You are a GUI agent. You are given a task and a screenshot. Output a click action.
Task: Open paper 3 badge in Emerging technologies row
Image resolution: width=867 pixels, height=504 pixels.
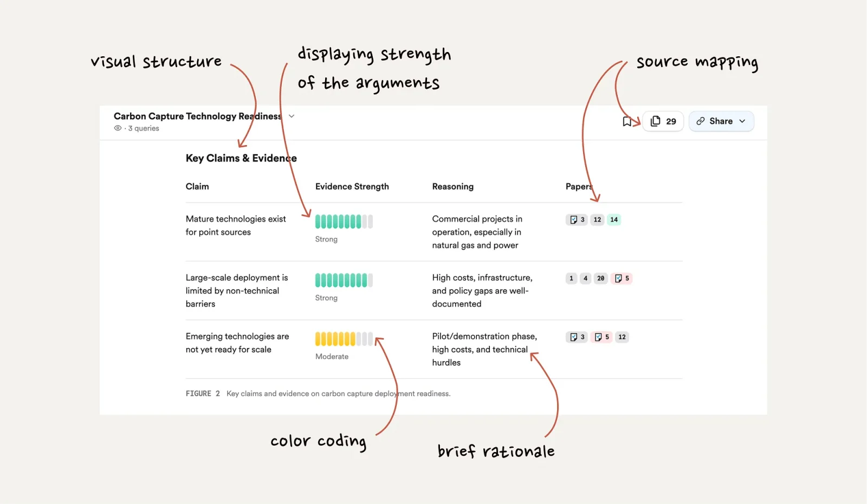[577, 337]
